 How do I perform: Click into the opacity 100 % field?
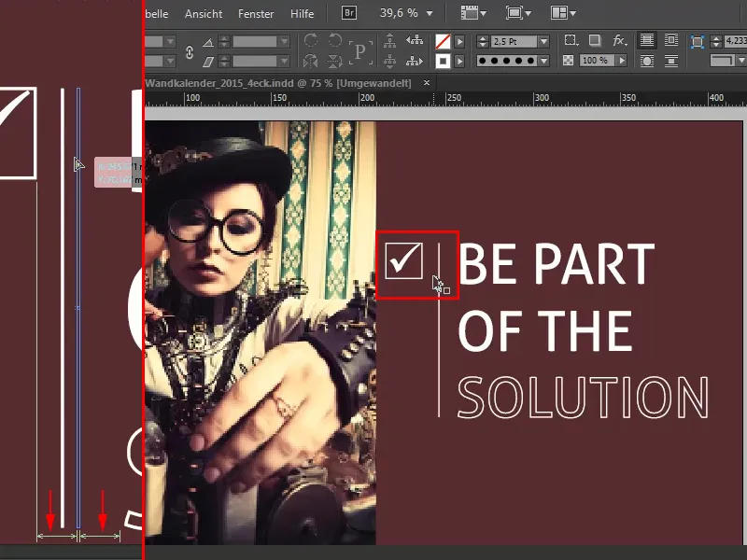pyautogui.click(x=596, y=61)
